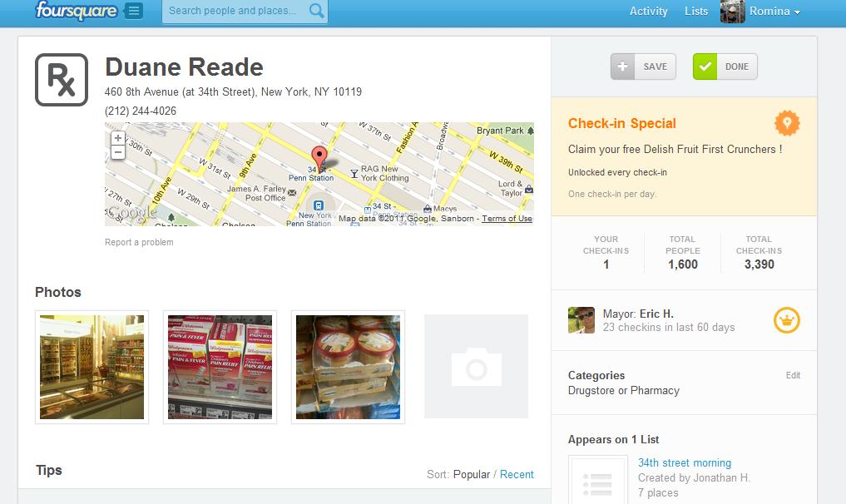Click the add photo camera placeholder

tap(476, 367)
